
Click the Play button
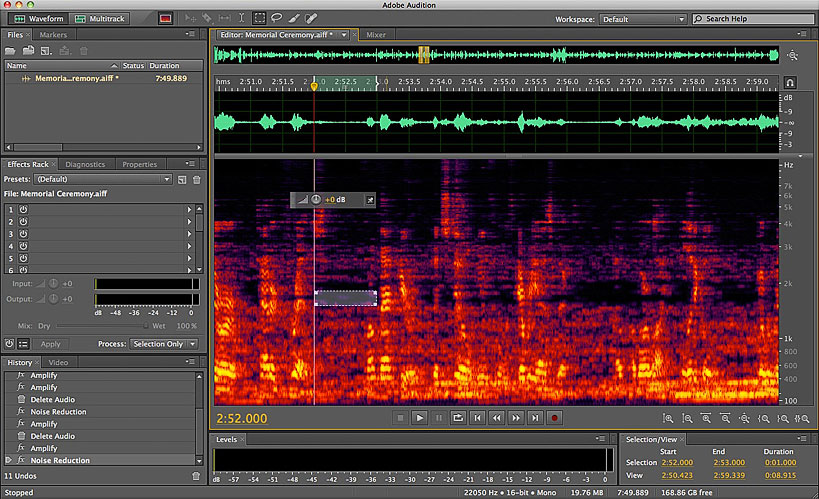(419, 417)
